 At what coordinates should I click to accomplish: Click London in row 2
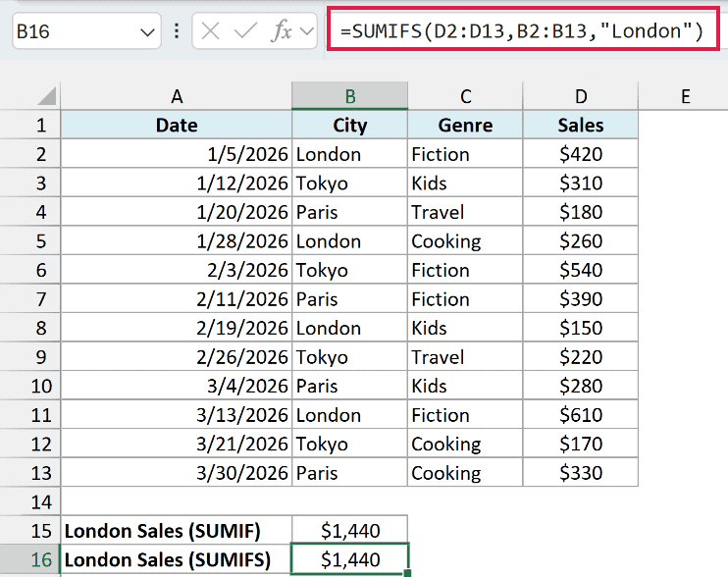(x=349, y=154)
